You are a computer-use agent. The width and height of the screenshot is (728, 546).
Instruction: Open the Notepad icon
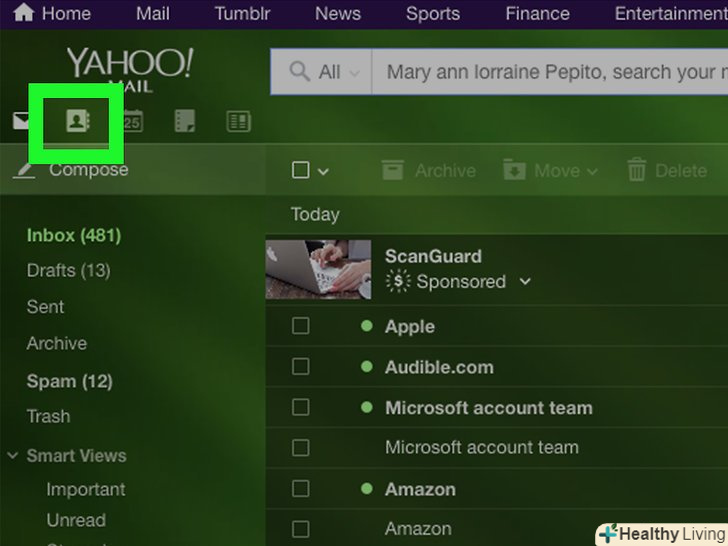(185, 121)
